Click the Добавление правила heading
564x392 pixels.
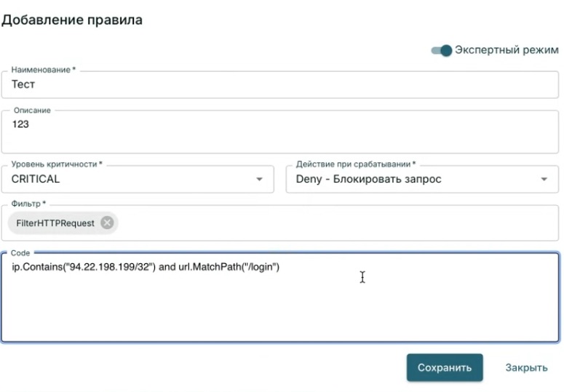pyautogui.click(x=71, y=20)
